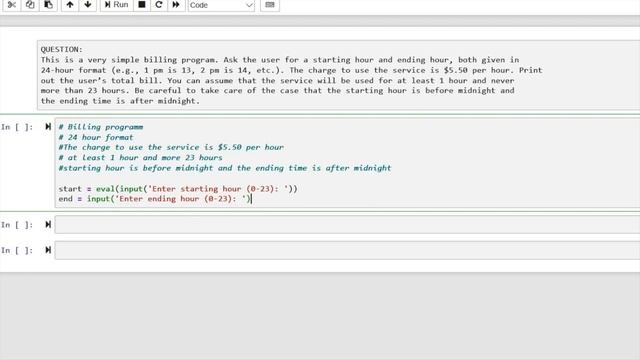Click the 'This is a very simple billing' line
The height and width of the screenshot is (360, 640).
coord(280,60)
